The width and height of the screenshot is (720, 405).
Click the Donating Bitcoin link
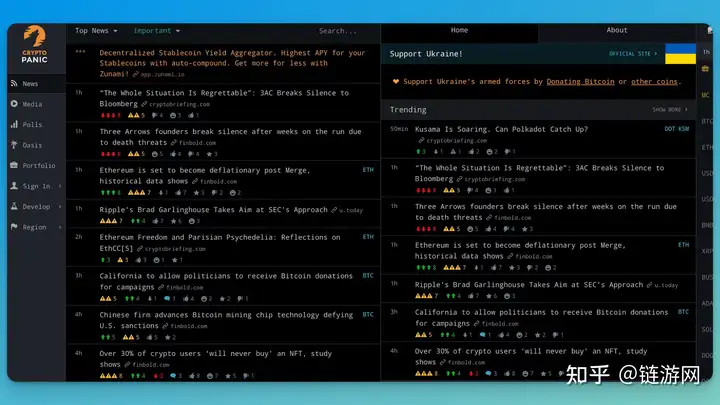(x=580, y=82)
